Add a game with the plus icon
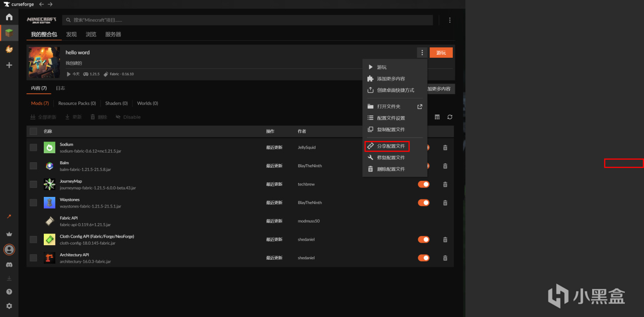This screenshot has width=644, height=317. click(x=9, y=65)
